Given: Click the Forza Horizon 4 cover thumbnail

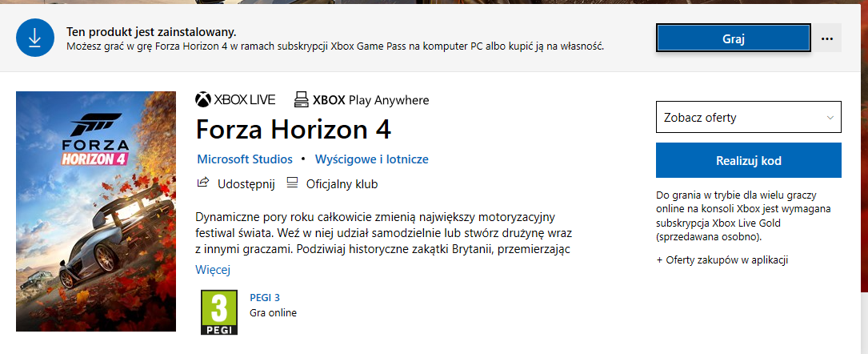Looking at the screenshot, I should click(x=96, y=211).
